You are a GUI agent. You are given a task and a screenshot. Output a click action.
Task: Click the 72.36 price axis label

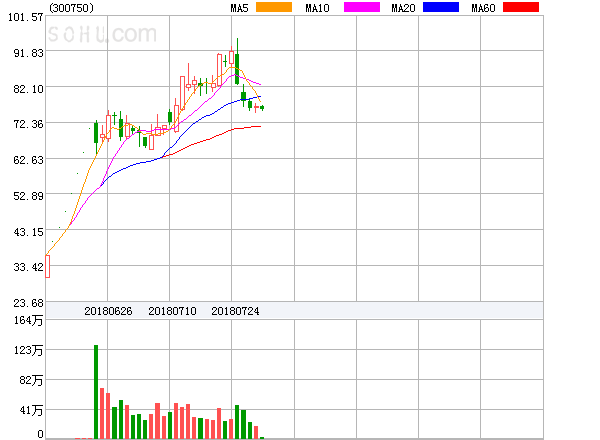(28, 124)
